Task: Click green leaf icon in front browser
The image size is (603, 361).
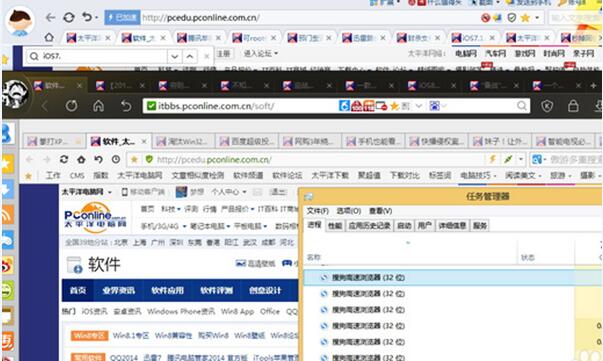Action: (x=508, y=159)
